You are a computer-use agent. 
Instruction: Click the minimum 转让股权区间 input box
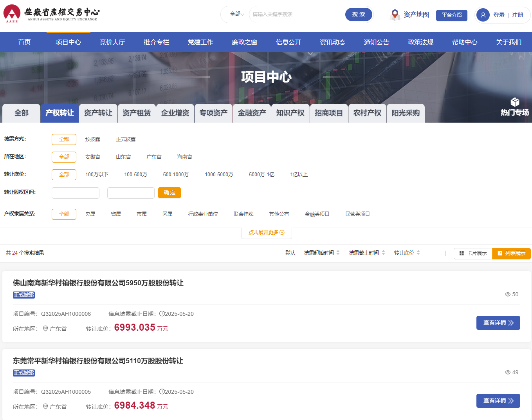(76, 193)
